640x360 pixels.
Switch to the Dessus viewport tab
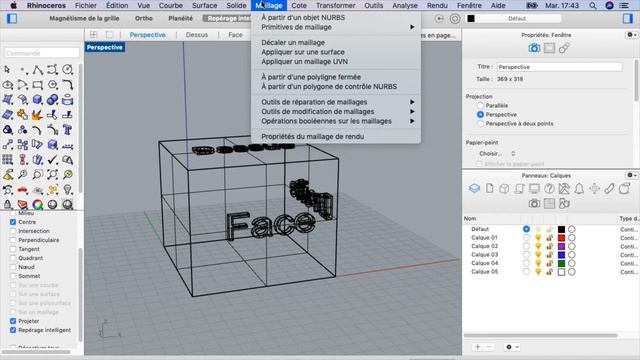tap(197, 35)
